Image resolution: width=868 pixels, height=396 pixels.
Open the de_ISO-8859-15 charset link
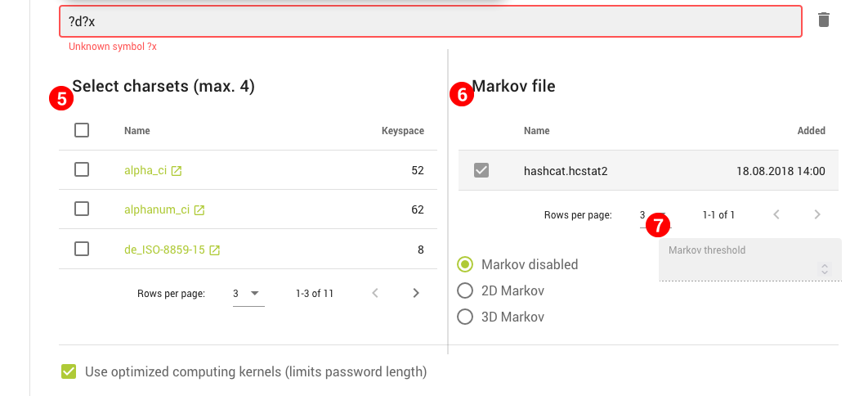(164, 250)
